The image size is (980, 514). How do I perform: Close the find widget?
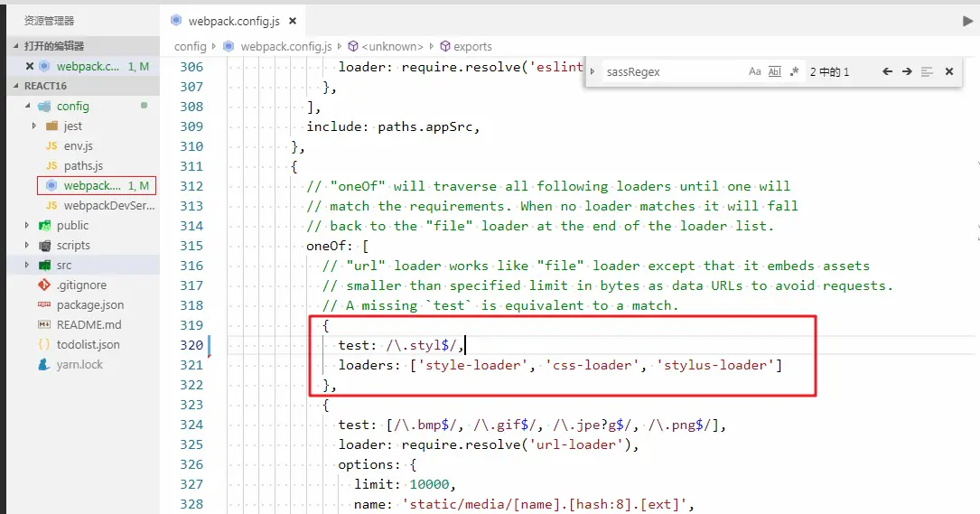[x=948, y=72]
